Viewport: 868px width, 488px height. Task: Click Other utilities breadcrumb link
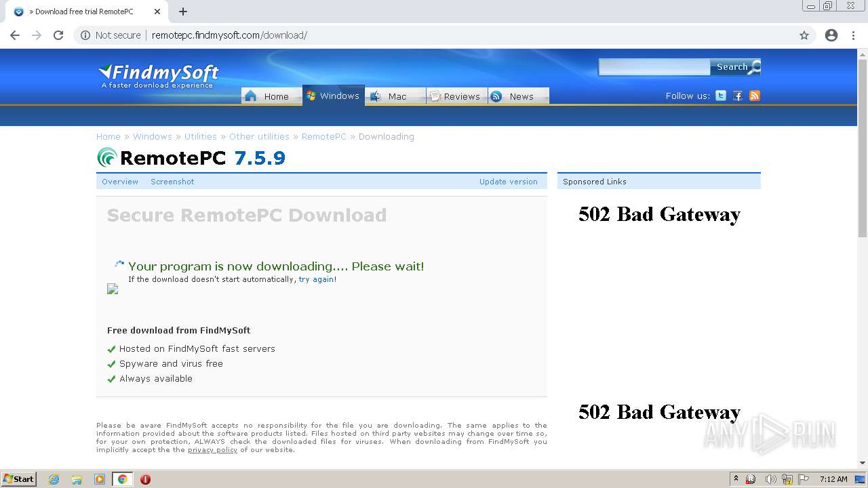pyautogui.click(x=259, y=136)
